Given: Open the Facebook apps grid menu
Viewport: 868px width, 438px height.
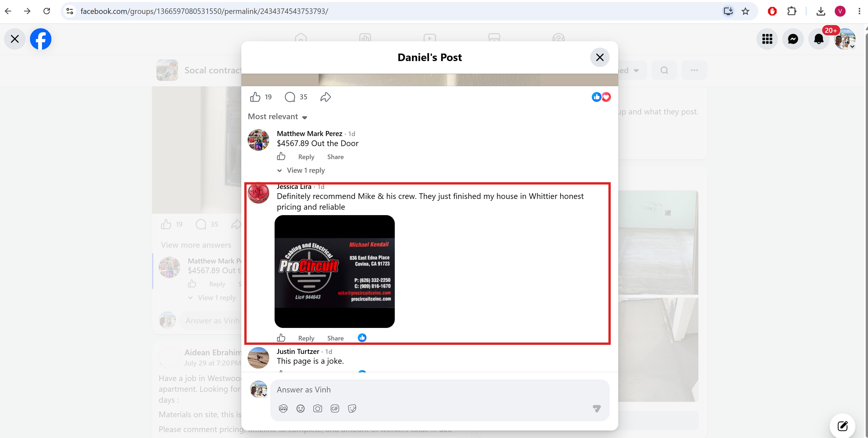Looking at the screenshot, I should [767, 39].
